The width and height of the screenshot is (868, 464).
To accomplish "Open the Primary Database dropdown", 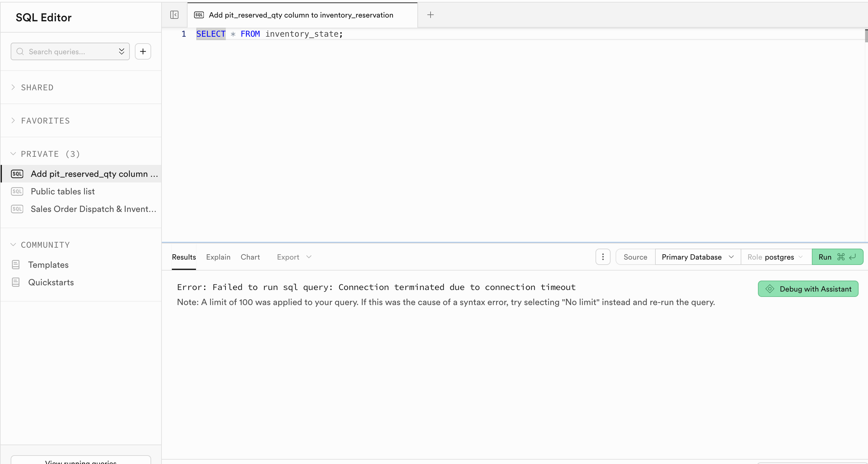I will pos(697,257).
